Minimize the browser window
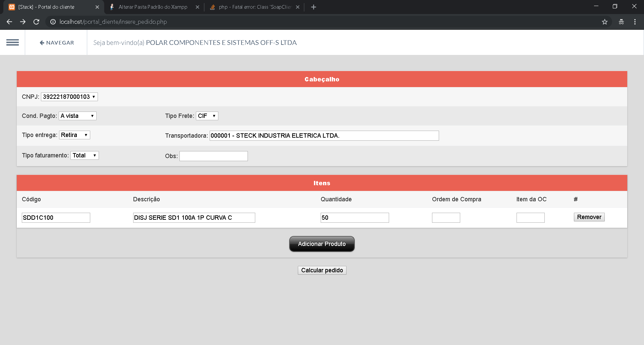 click(596, 6)
